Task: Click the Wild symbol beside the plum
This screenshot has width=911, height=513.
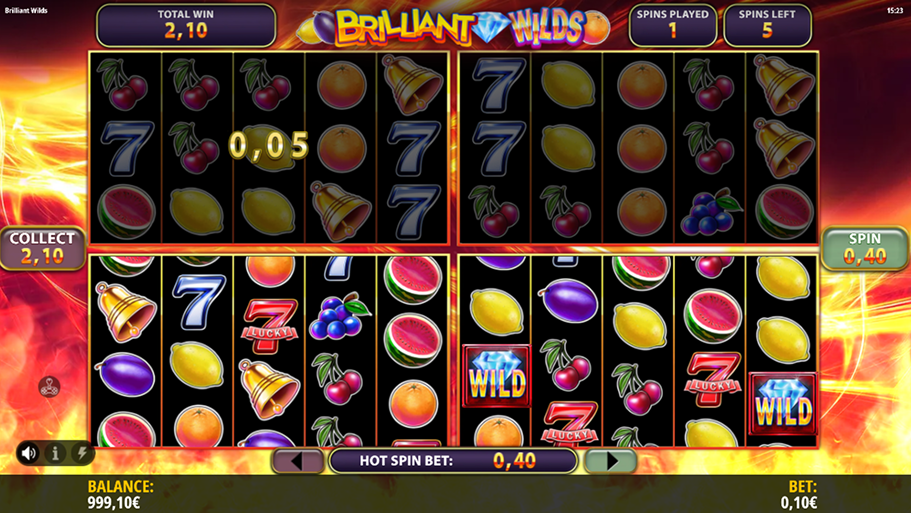Action: click(497, 376)
